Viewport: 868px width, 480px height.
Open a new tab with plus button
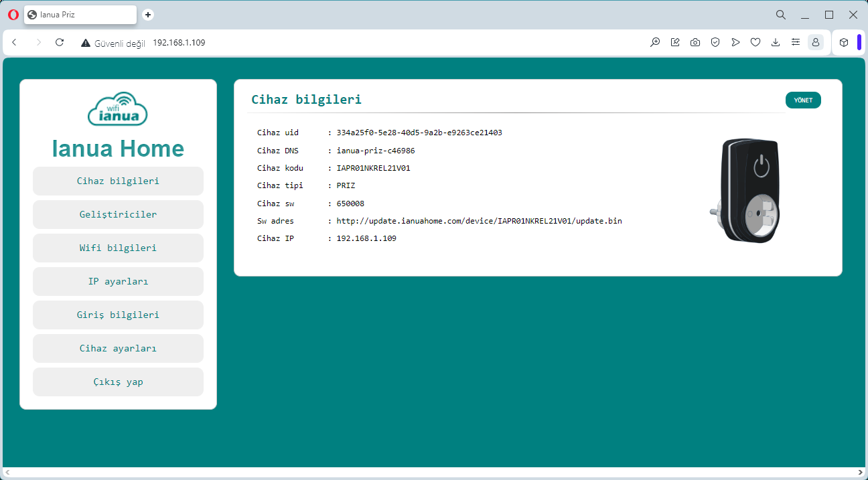click(148, 15)
